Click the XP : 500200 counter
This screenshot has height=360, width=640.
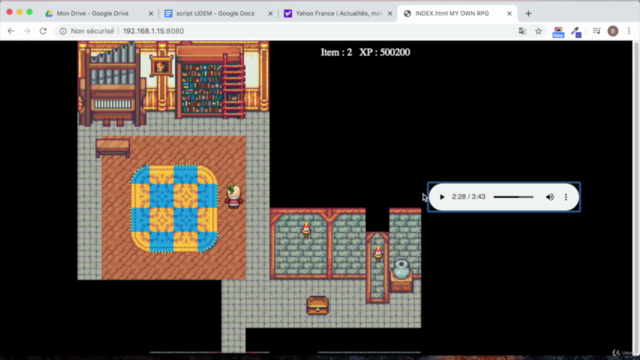385,52
